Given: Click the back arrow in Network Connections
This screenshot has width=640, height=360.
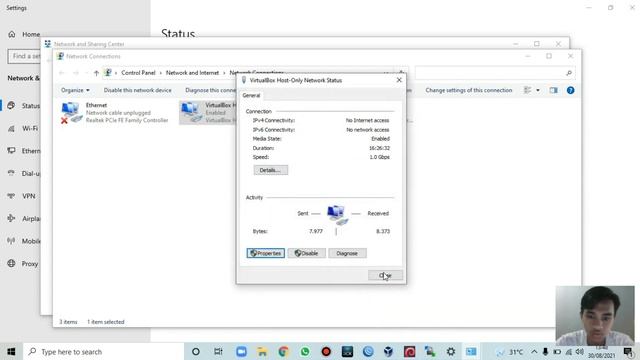Looking at the screenshot, I should 62,73.
